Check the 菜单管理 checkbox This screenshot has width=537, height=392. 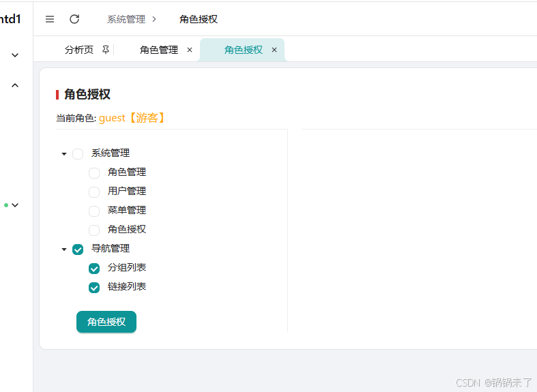point(94,211)
